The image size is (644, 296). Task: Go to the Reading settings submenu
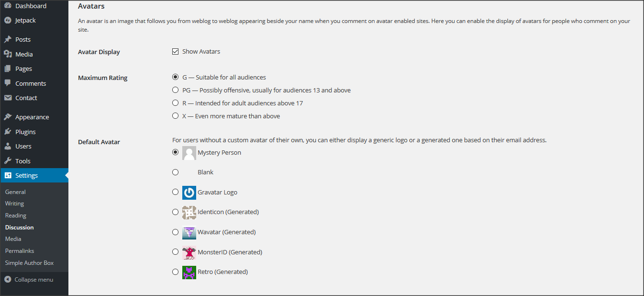click(16, 216)
